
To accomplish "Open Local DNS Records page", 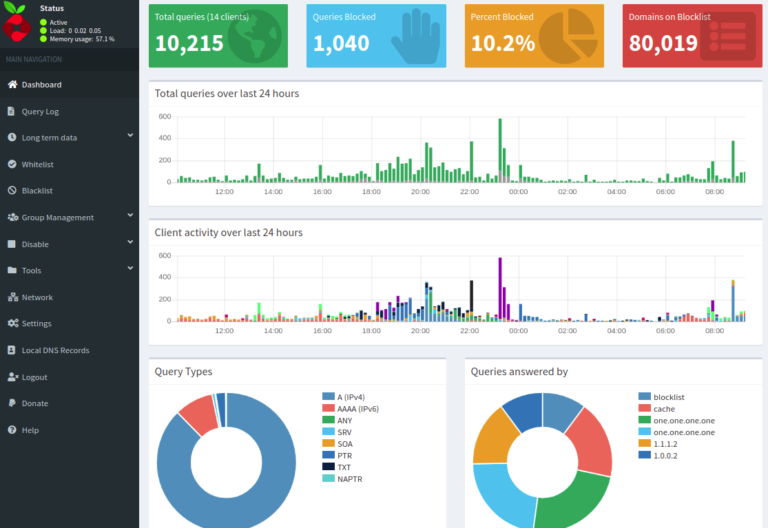I will [x=55, y=350].
